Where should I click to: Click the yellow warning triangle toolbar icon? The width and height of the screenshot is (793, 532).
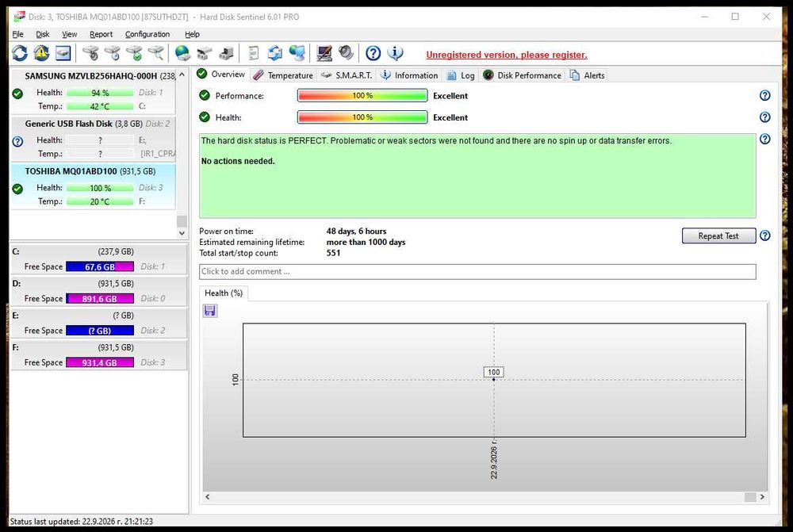click(x=41, y=53)
